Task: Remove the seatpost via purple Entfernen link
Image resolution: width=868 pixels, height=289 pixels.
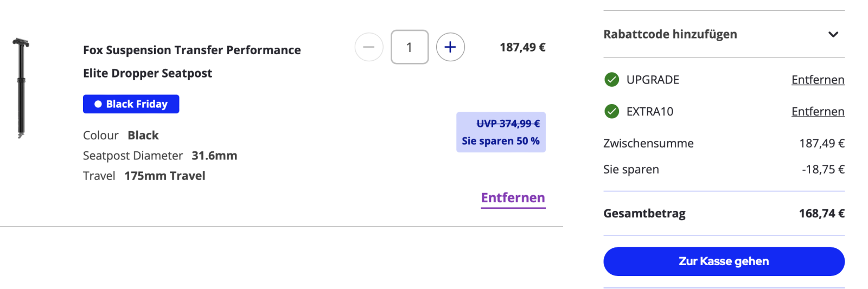Action: [x=513, y=198]
